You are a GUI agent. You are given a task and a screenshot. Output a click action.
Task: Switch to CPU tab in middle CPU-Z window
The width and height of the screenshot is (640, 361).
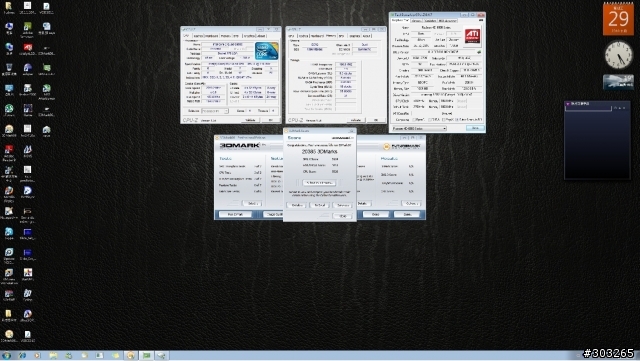point(291,36)
